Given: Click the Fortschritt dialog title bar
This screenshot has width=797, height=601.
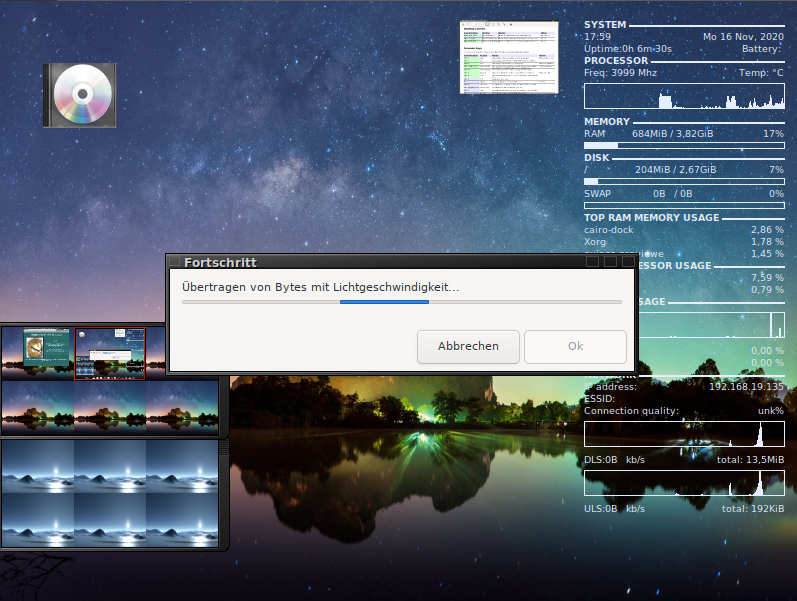Looking at the screenshot, I should coord(380,262).
